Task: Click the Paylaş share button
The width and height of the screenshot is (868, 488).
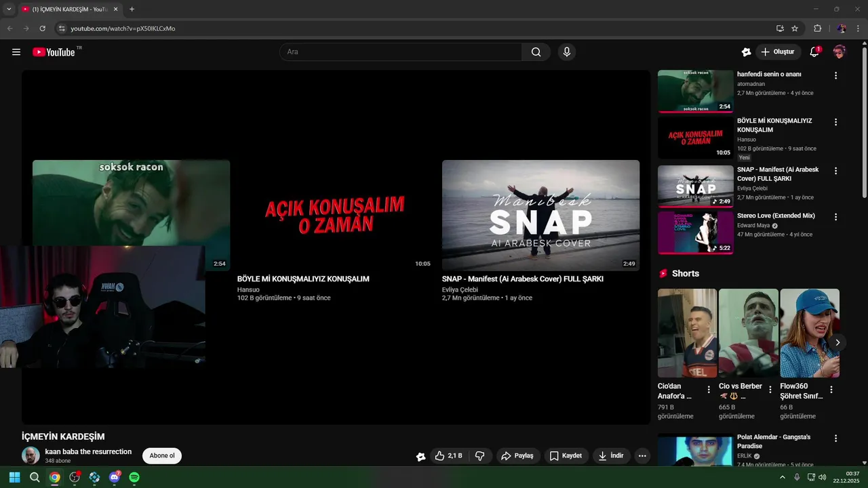Action: point(517,456)
